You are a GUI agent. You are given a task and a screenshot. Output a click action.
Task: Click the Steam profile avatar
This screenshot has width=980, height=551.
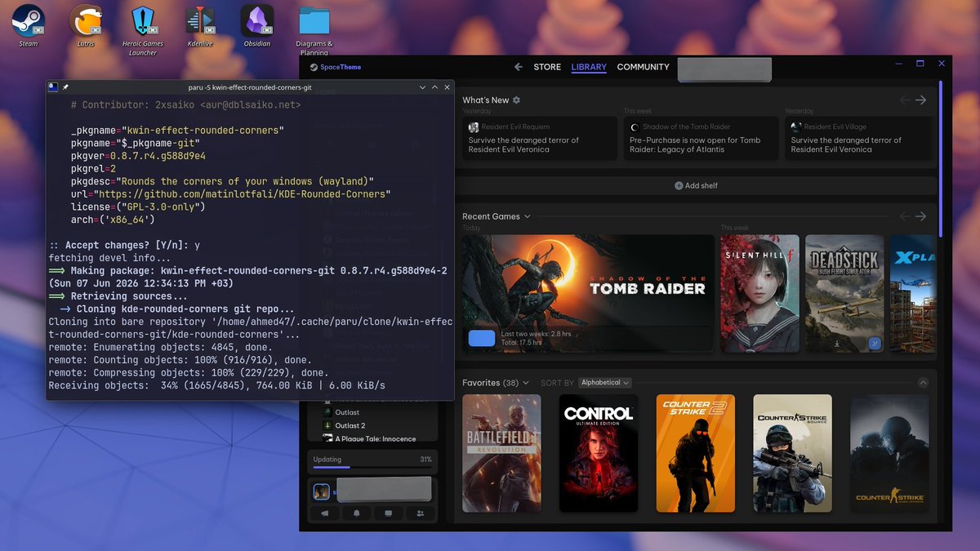322,491
